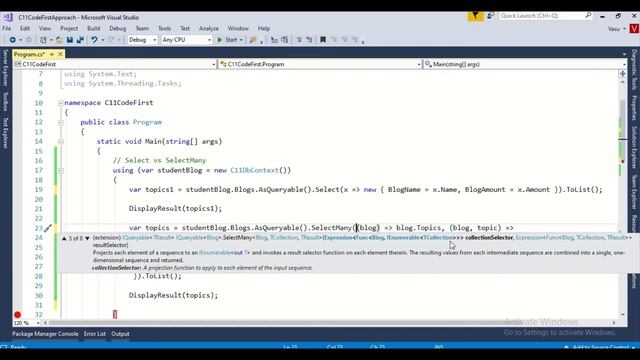
Task: Collapse the Main method block
Action: coord(61,141)
